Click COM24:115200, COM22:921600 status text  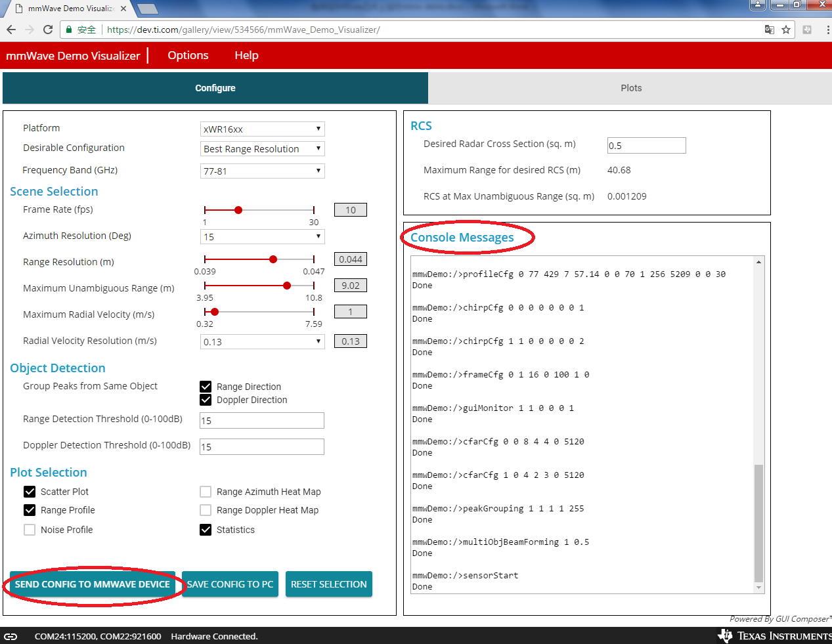click(98, 636)
